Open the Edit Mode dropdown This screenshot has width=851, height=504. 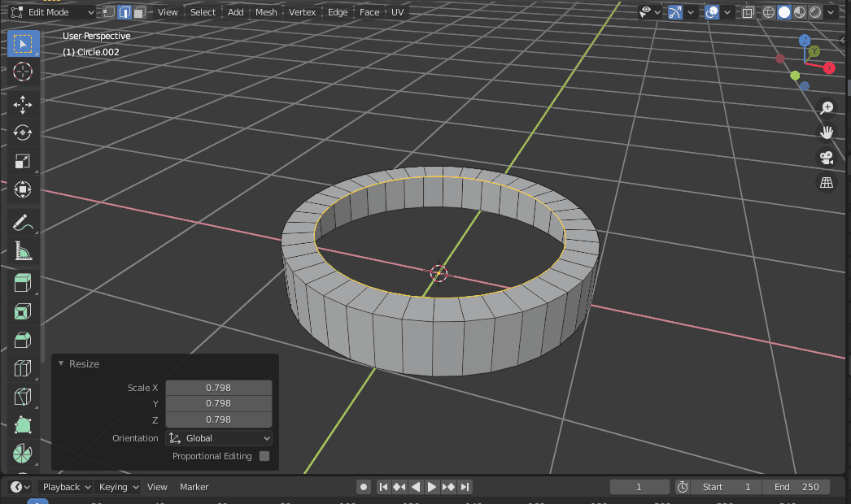coord(51,11)
